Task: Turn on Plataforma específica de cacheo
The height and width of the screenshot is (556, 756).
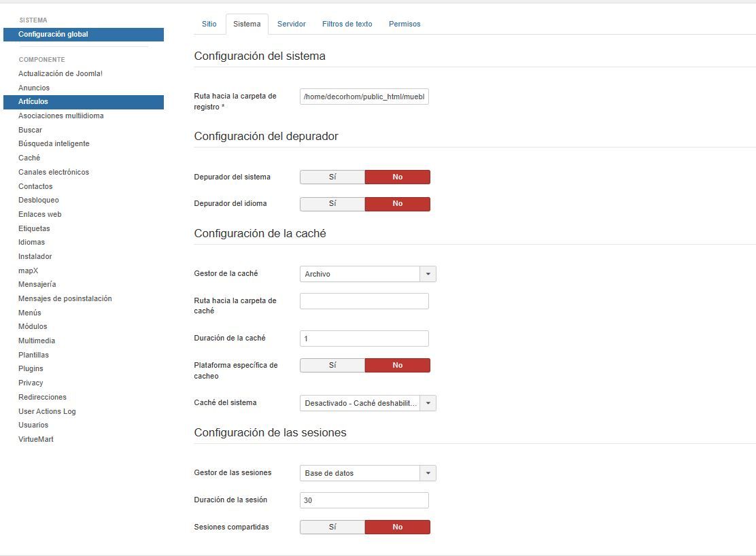Action: 332,366
